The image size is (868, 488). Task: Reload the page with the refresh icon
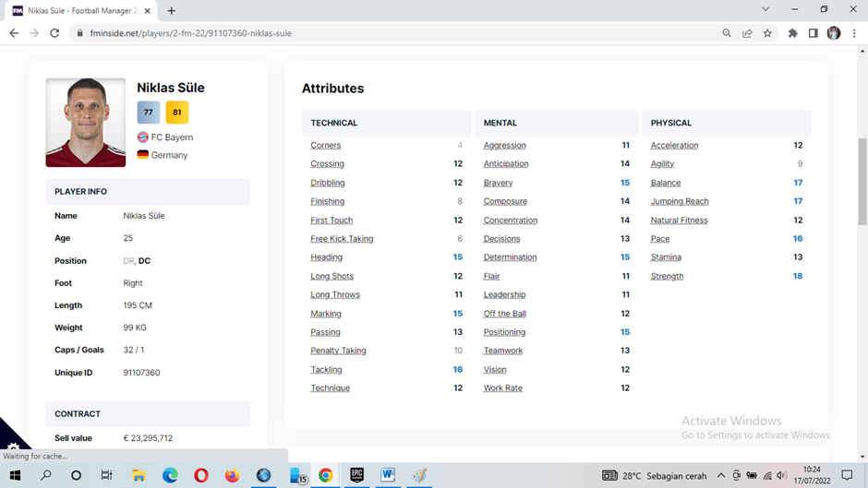click(x=54, y=33)
